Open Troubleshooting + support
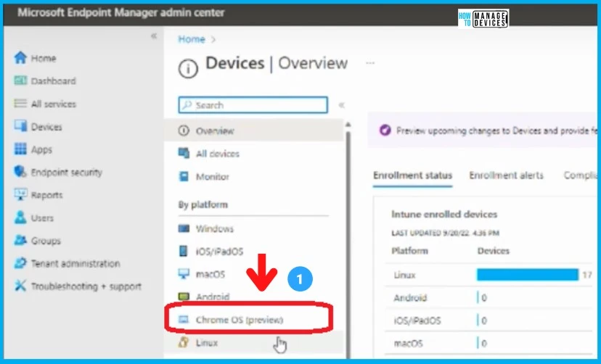Image resolution: width=601 pixels, height=364 pixels. point(86,286)
